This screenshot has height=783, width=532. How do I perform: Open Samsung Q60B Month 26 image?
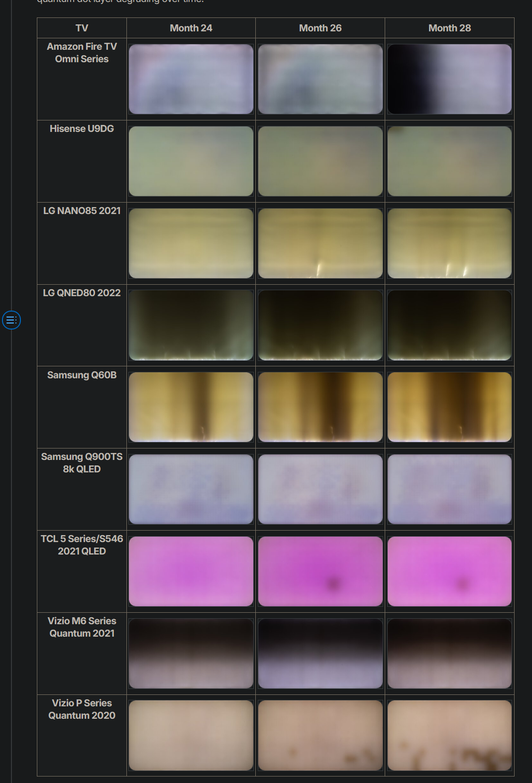320,407
